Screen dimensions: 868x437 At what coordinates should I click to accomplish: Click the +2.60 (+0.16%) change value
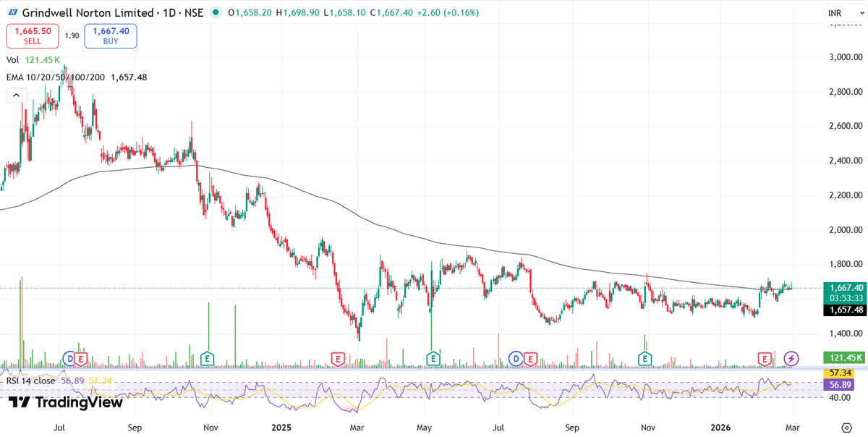(448, 13)
